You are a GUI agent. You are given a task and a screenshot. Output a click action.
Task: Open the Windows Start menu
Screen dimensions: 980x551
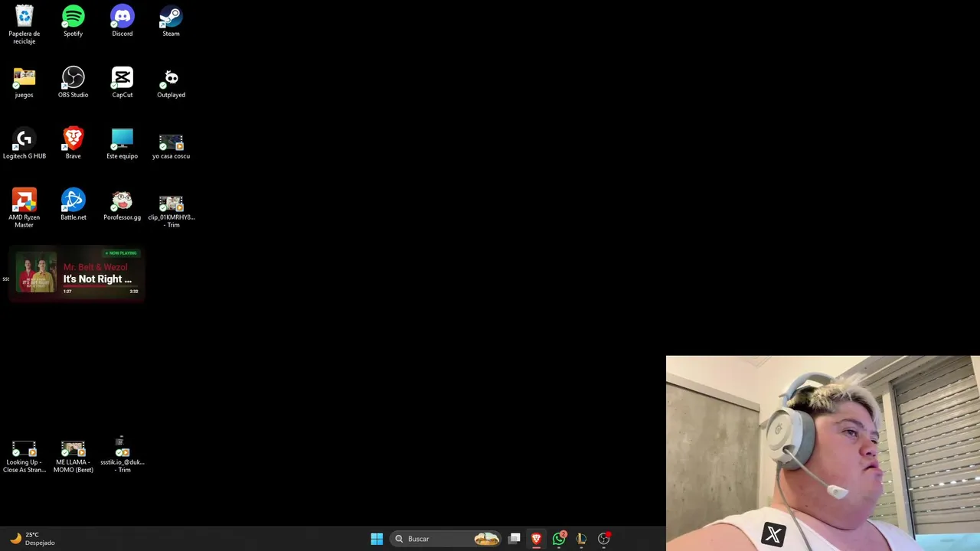tap(377, 539)
